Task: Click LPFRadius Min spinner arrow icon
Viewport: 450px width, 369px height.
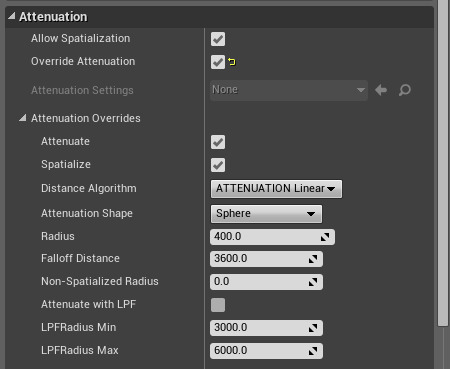Action: (x=313, y=328)
